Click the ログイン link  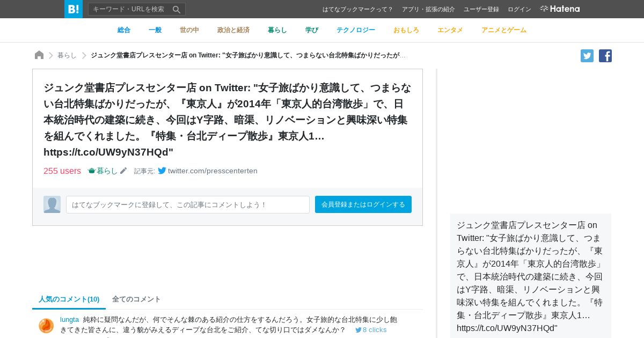tap(519, 9)
